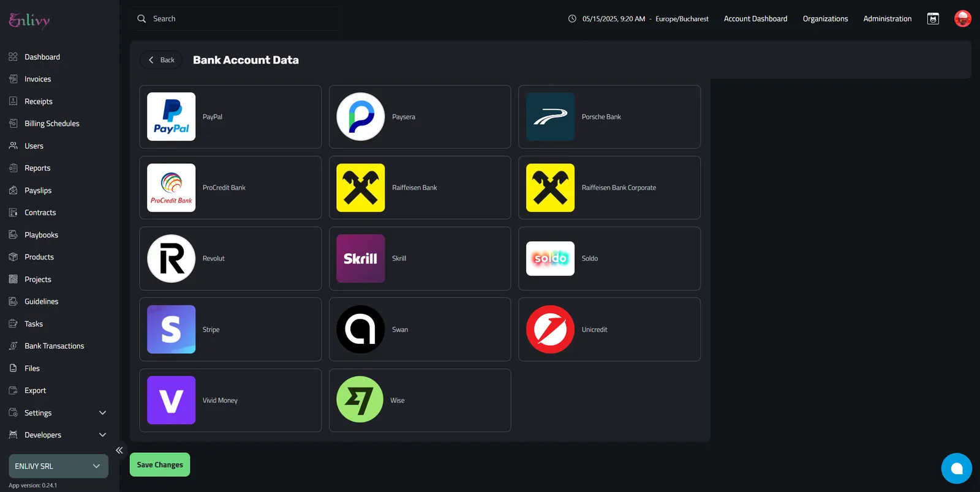Click the Receipts sidebar icon
This screenshot has height=492, width=980.
click(13, 102)
